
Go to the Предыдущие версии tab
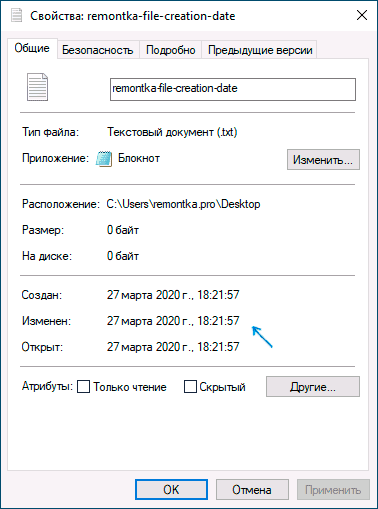coord(260,50)
